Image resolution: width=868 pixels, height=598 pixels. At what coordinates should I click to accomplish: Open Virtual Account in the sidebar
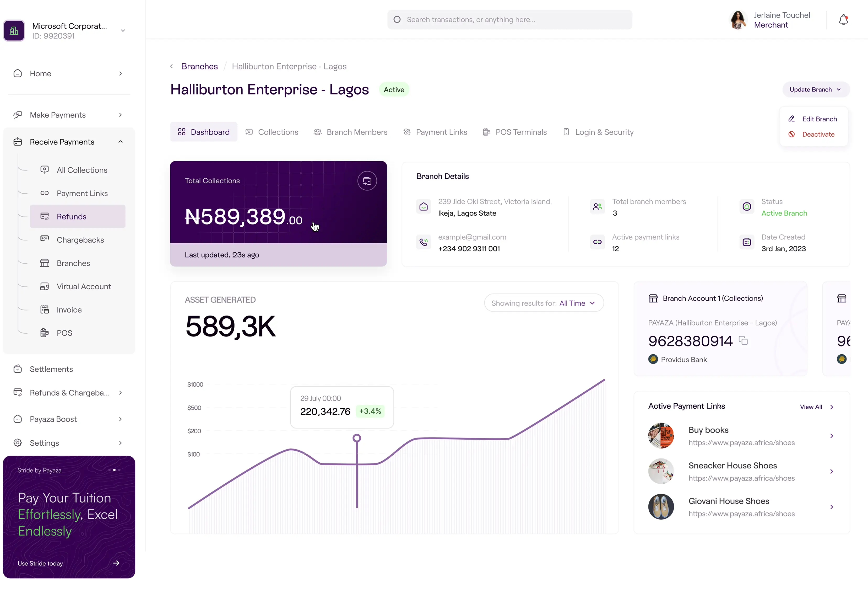(x=78, y=286)
